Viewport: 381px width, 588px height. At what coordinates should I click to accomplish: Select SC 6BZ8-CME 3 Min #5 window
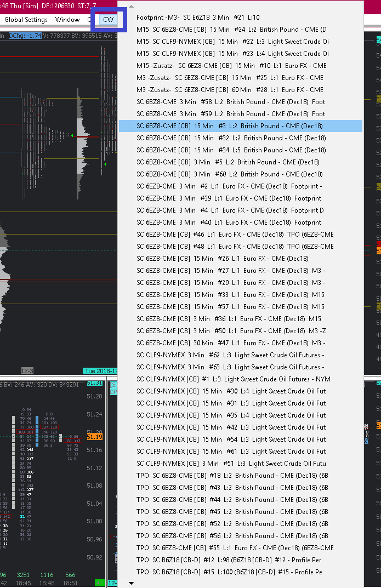[x=241, y=162]
